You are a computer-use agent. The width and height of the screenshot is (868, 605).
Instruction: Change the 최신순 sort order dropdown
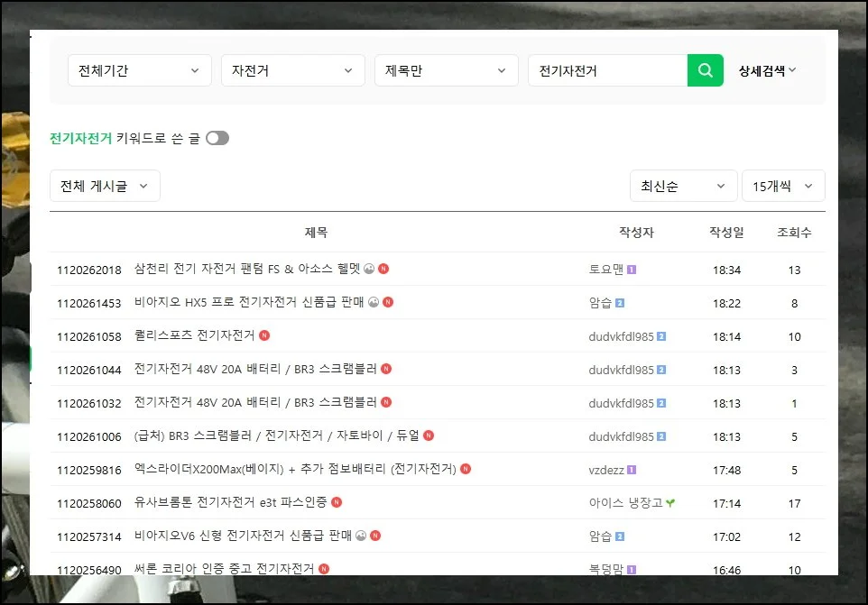click(x=682, y=186)
